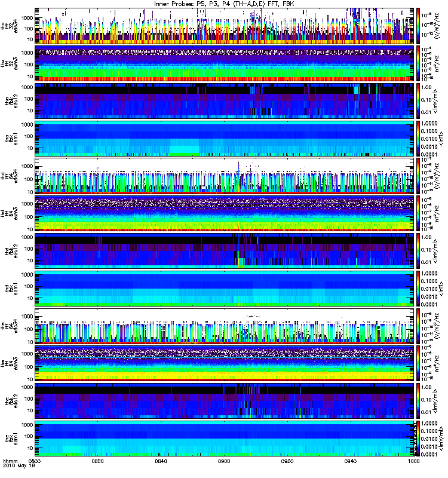
Task: Click the color bar beside tha fff edc34 panel
Action: [419, 26]
